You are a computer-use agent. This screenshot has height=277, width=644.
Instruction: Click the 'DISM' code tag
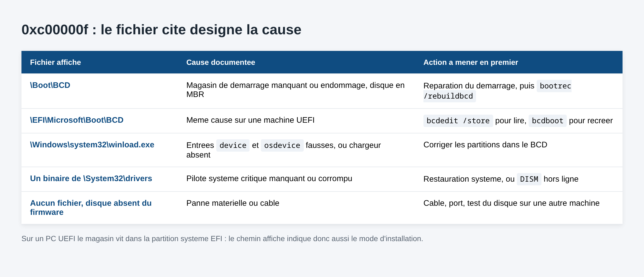click(529, 179)
